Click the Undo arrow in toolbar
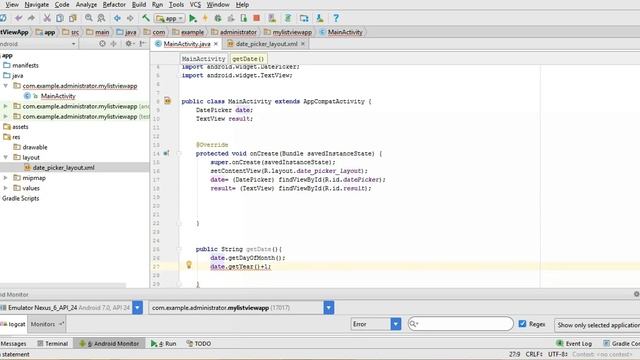 point(18,18)
